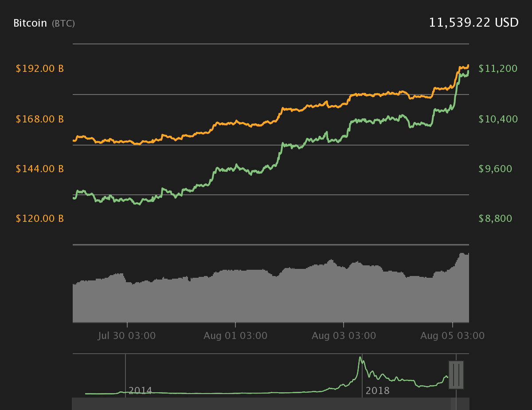Click the Bitcoin title text
Image resolution: width=532 pixels, height=410 pixels.
[30, 23]
